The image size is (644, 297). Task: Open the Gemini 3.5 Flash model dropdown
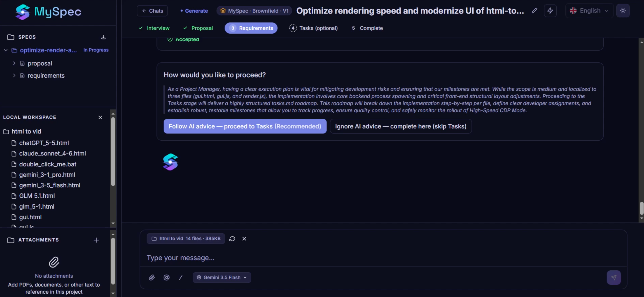tap(222, 277)
